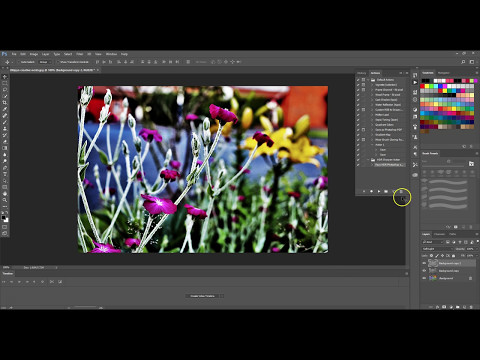Viewport: 480px width, 360px height.
Task: Switch to the Paths tab
Action: (x=452, y=234)
